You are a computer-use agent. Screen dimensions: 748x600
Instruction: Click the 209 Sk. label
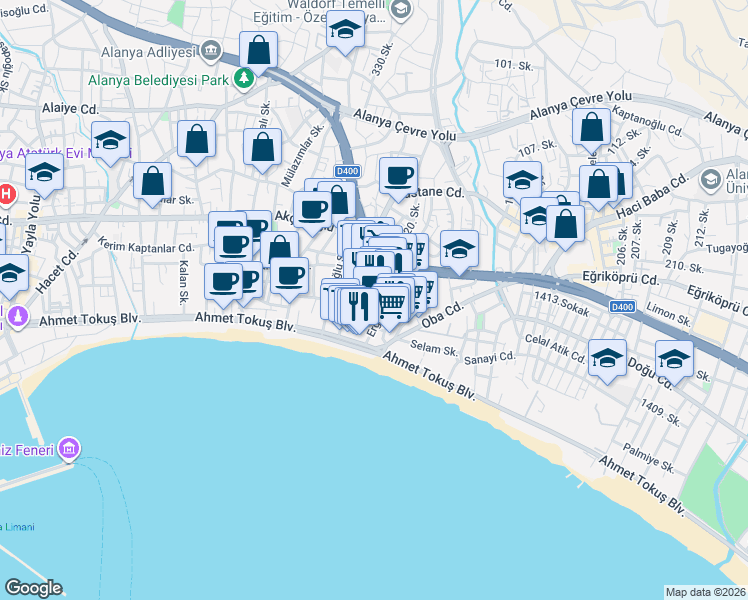click(669, 238)
